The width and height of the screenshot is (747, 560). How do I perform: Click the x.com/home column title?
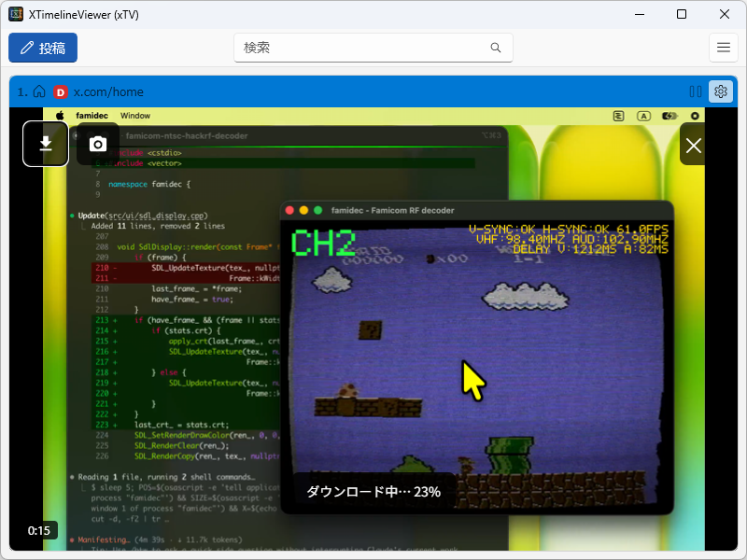click(108, 91)
